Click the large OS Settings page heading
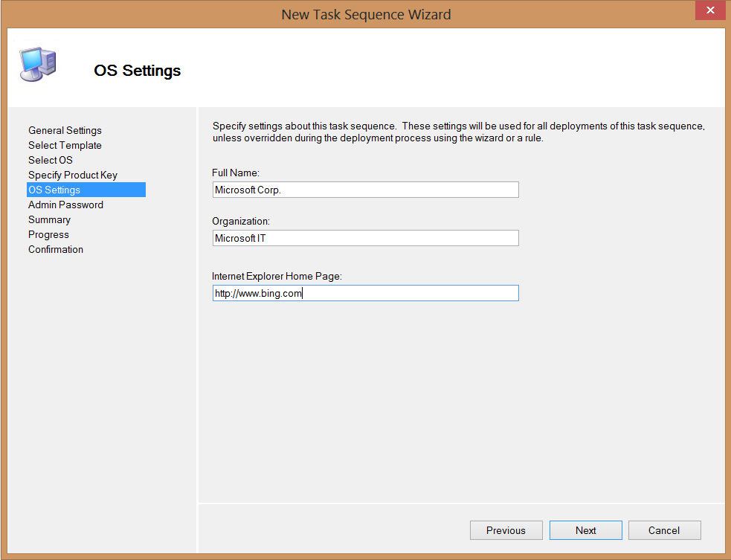731x560 pixels. pyautogui.click(x=138, y=71)
